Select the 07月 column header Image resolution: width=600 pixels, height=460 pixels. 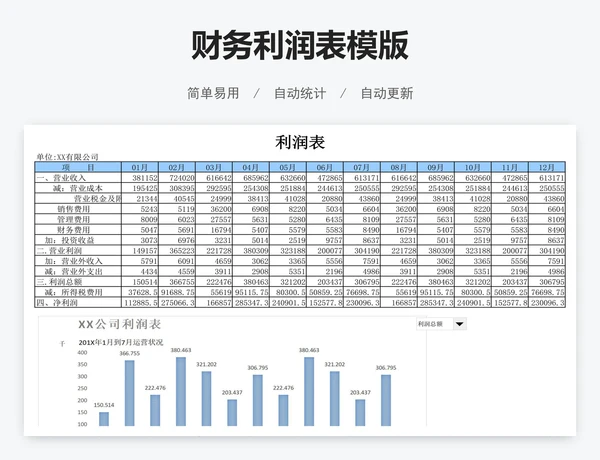coord(362,167)
